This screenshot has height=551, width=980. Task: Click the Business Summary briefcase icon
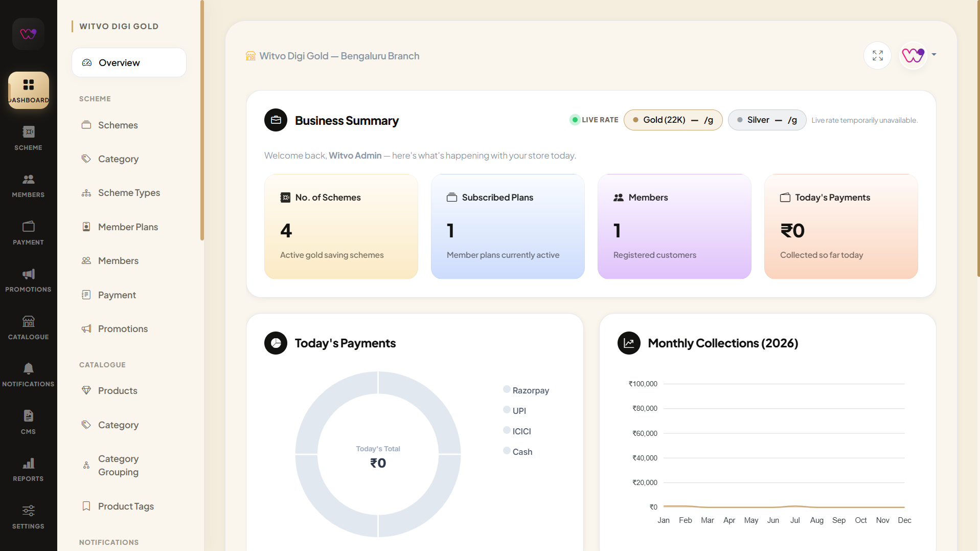point(276,120)
